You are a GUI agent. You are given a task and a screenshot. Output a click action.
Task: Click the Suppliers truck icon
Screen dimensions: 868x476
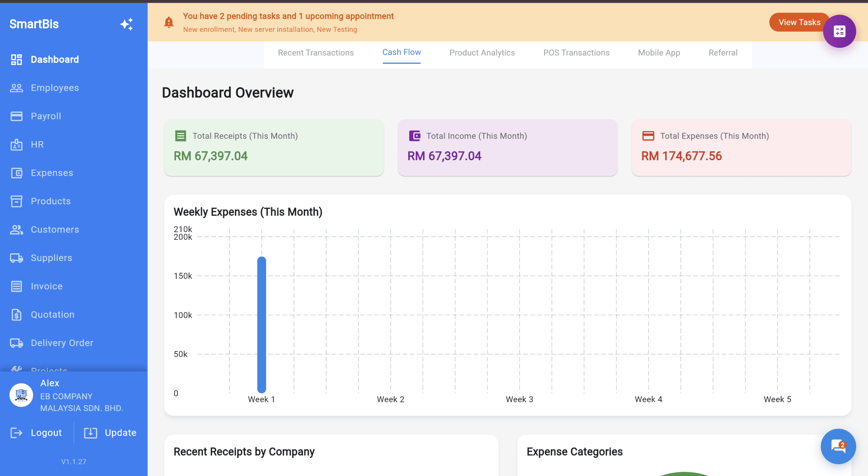click(x=16, y=258)
